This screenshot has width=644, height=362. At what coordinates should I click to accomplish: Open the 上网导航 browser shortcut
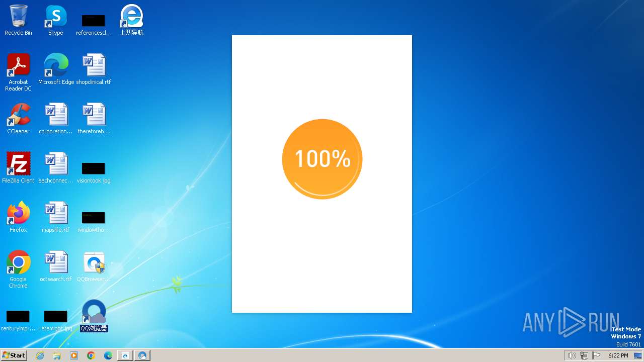coord(131,20)
